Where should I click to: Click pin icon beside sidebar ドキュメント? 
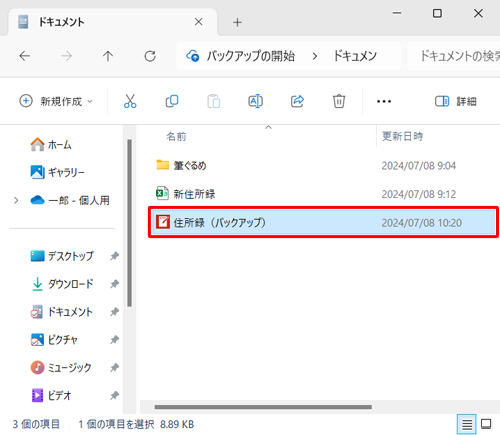coord(115,312)
